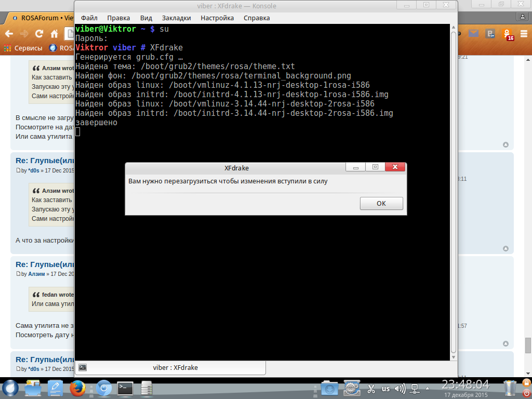Click OK in the XFdrake reboot dialog

381,203
